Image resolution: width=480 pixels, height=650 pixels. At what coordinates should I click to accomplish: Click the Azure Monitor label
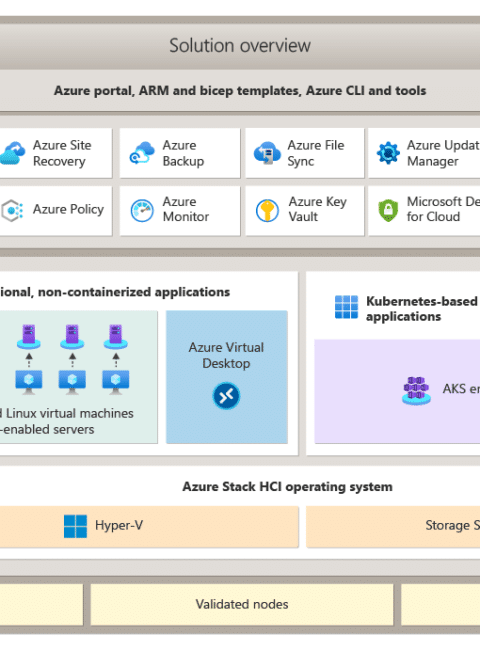[x=186, y=209]
